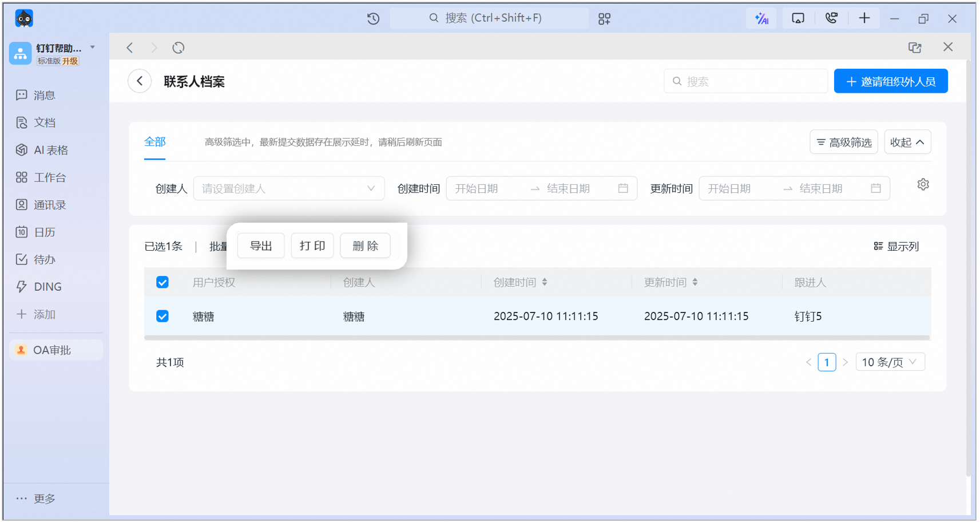Open 待办 in the sidebar
The image size is (980, 522).
(x=35, y=259)
